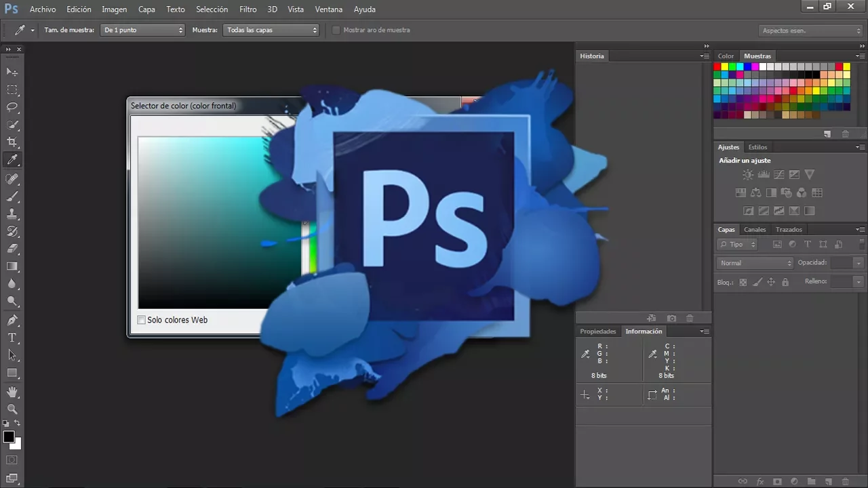Screen dimensions: 868x488
Task: Select the History Brush tool
Action: tap(12, 232)
